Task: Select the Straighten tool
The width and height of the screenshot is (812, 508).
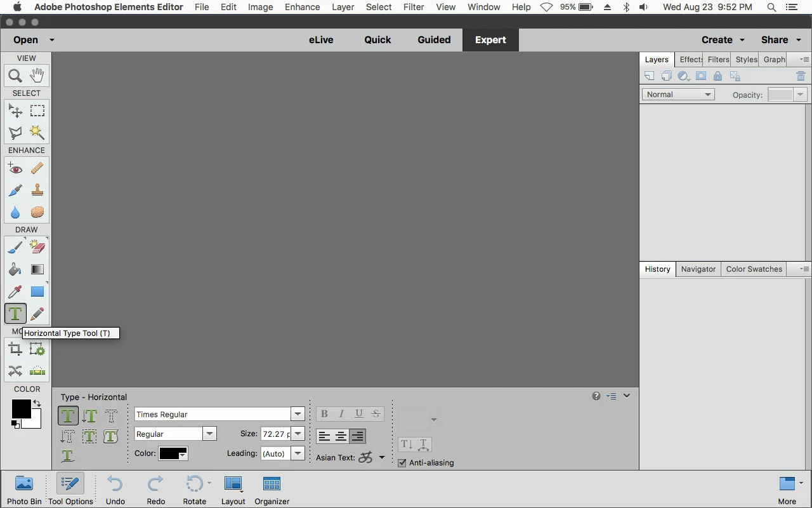Action: point(37,371)
